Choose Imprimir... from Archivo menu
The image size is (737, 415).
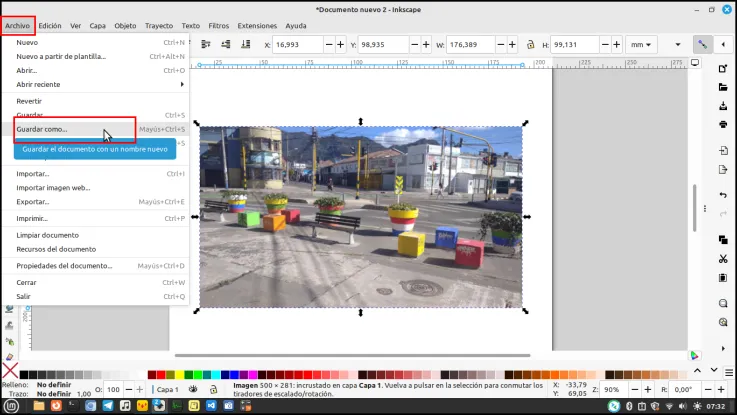[96, 219]
